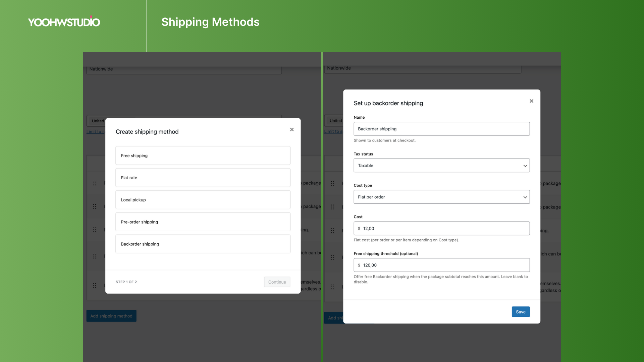
Task: Save the backorder shipping settings
Action: 521,312
